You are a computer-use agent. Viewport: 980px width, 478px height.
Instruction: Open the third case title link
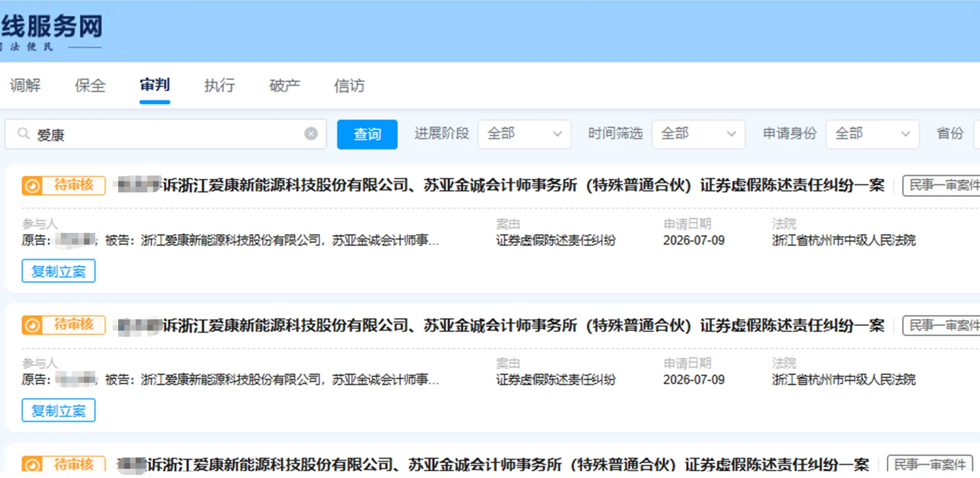[493, 465]
